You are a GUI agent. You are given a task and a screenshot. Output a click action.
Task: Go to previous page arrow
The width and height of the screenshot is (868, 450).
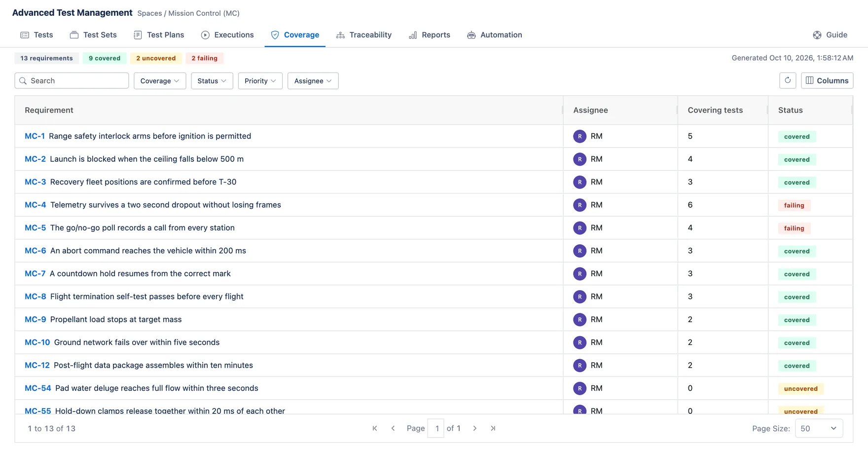click(x=393, y=428)
